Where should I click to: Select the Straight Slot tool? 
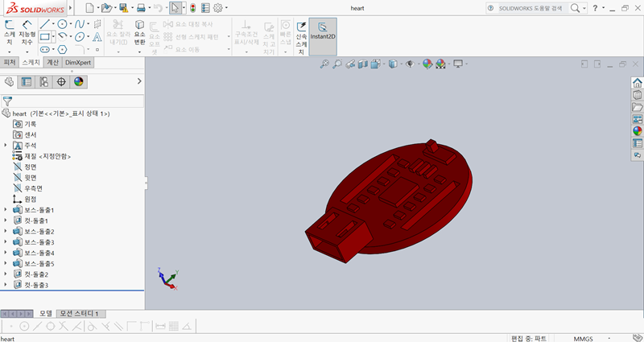[45, 50]
